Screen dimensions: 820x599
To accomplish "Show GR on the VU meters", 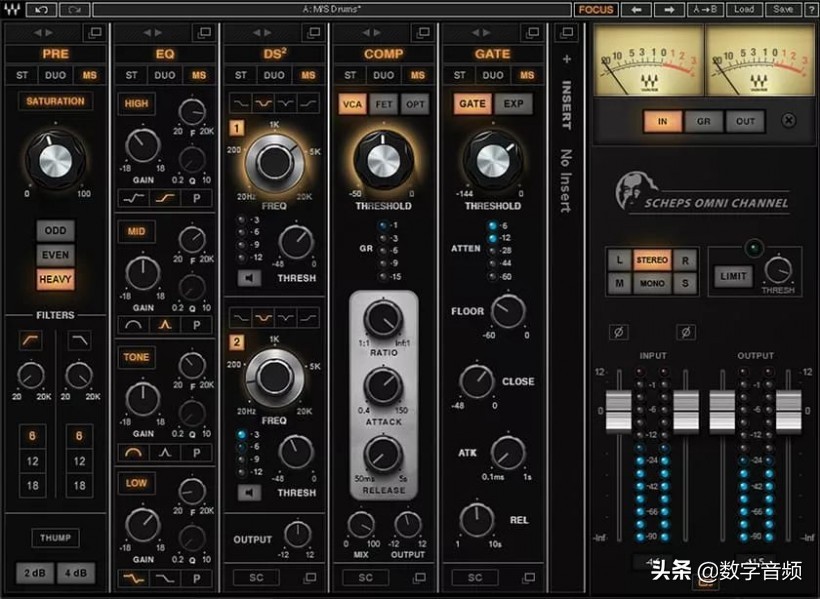I will pos(703,121).
